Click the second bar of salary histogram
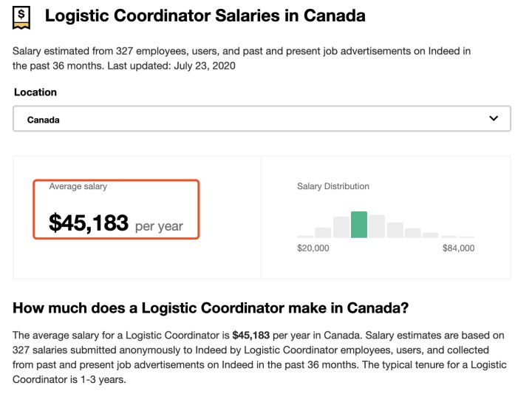The width and height of the screenshot is (532, 394). click(323, 232)
